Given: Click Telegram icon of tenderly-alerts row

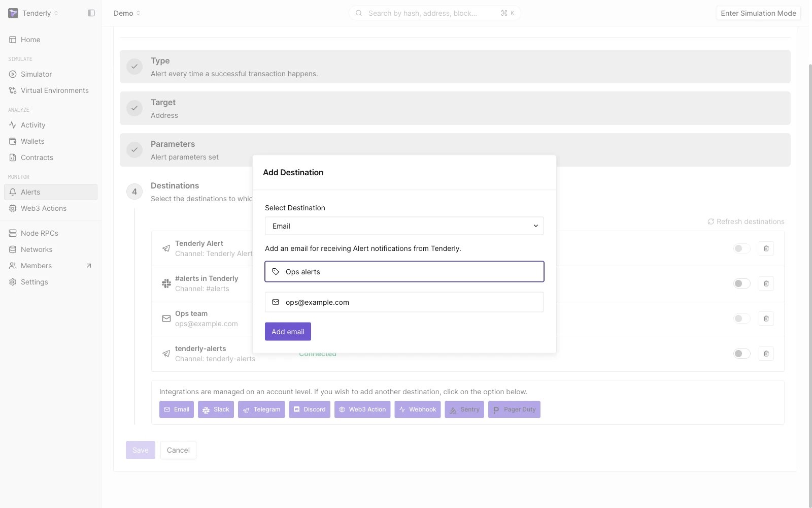Looking at the screenshot, I should 166,354.
